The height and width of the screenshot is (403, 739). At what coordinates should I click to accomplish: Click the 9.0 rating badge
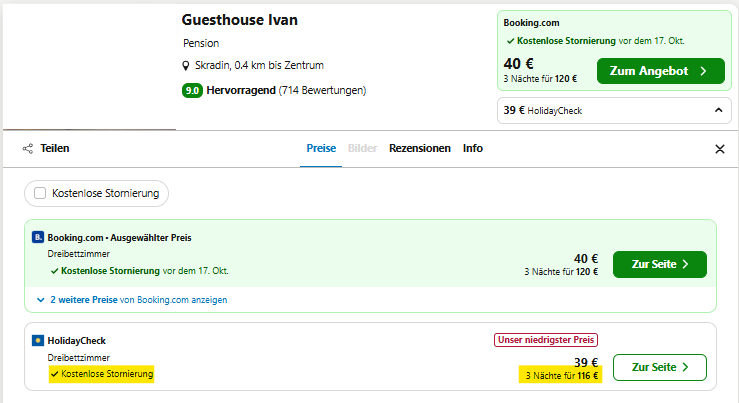tap(192, 90)
